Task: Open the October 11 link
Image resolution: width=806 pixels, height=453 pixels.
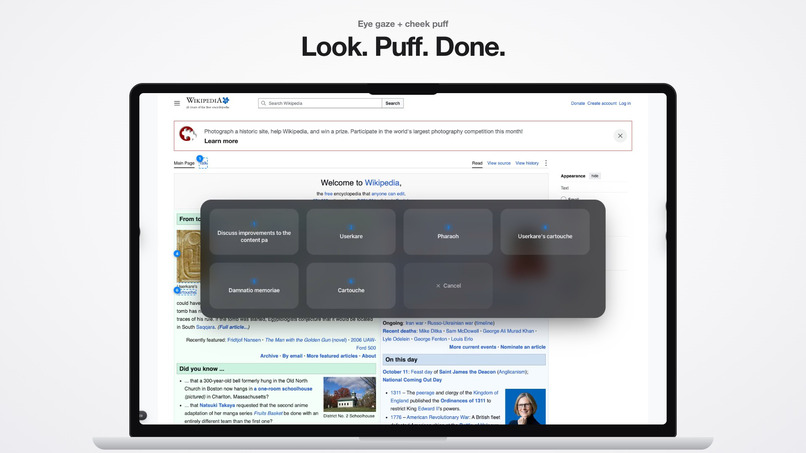Action: tap(395, 372)
